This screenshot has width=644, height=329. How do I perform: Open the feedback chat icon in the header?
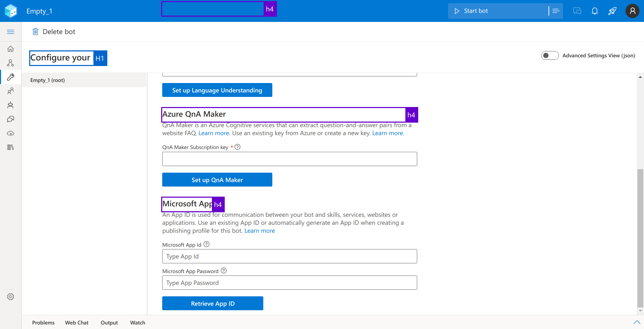coord(577,11)
